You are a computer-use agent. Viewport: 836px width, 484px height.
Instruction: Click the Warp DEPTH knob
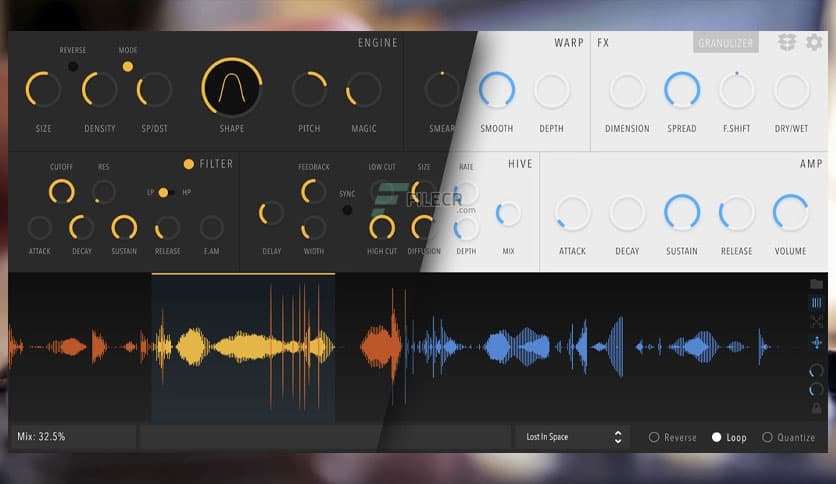point(551,90)
